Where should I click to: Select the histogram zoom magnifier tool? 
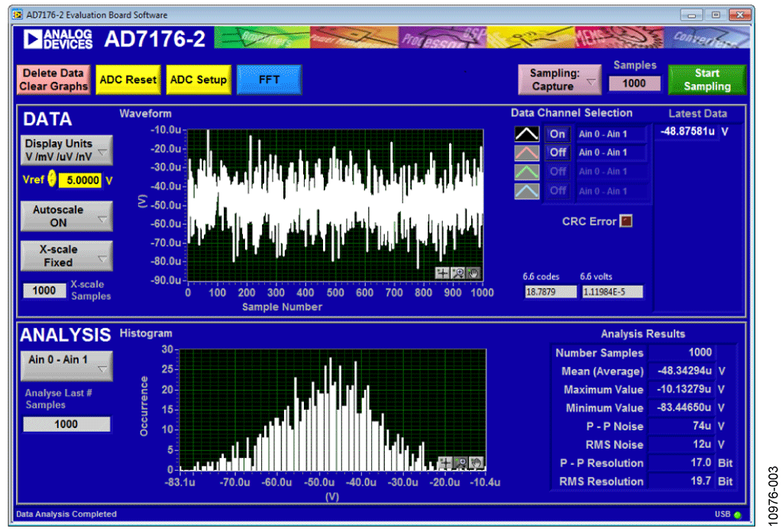pos(460,463)
